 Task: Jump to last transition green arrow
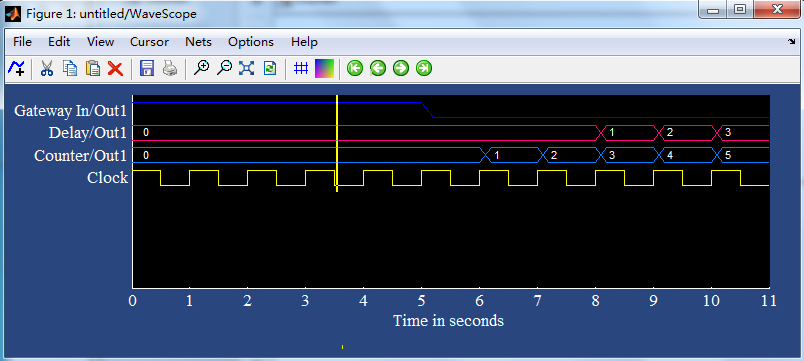[424, 68]
